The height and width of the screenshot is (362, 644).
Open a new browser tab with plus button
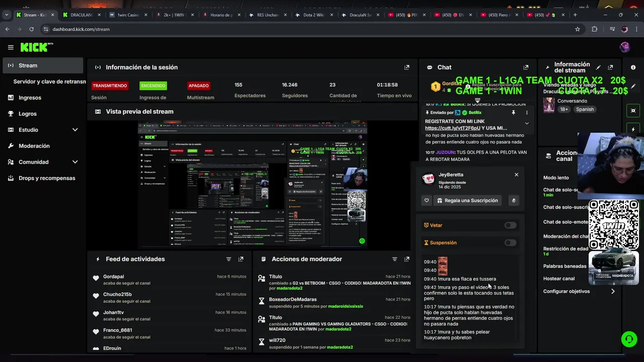click(x=575, y=15)
